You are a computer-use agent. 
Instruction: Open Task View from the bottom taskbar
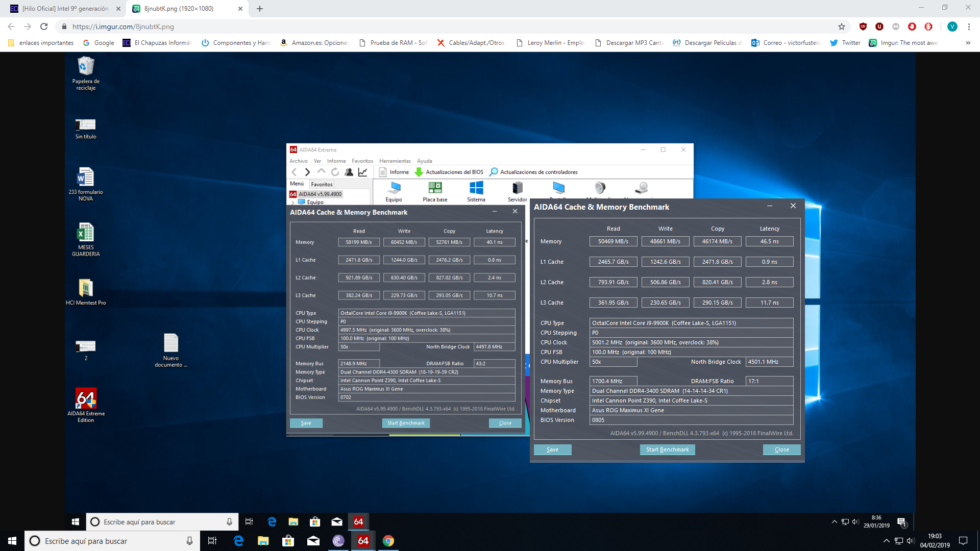tap(212, 541)
